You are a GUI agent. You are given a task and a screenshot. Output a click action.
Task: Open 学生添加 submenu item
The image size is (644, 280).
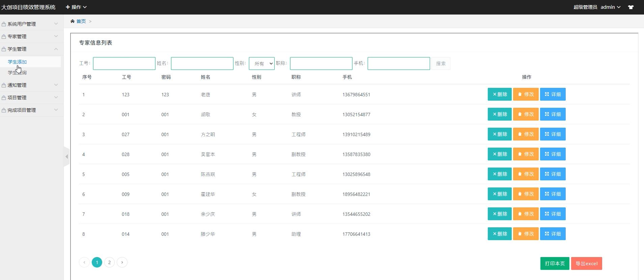[x=17, y=62]
